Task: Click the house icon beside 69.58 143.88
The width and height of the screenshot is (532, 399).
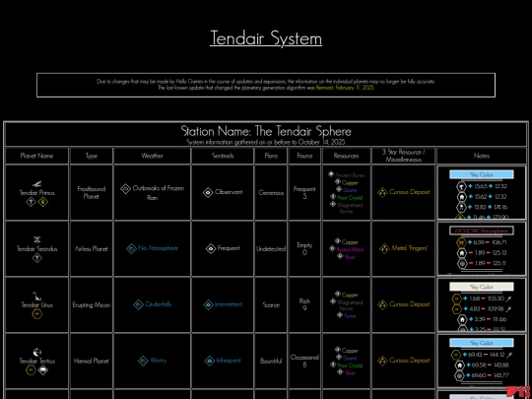Action: tap(459, 366)
